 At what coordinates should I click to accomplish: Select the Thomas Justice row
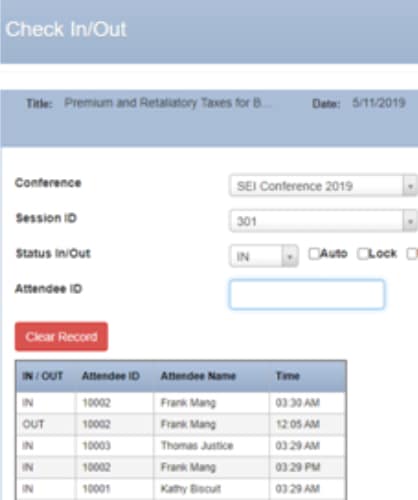tap(181, 446)
